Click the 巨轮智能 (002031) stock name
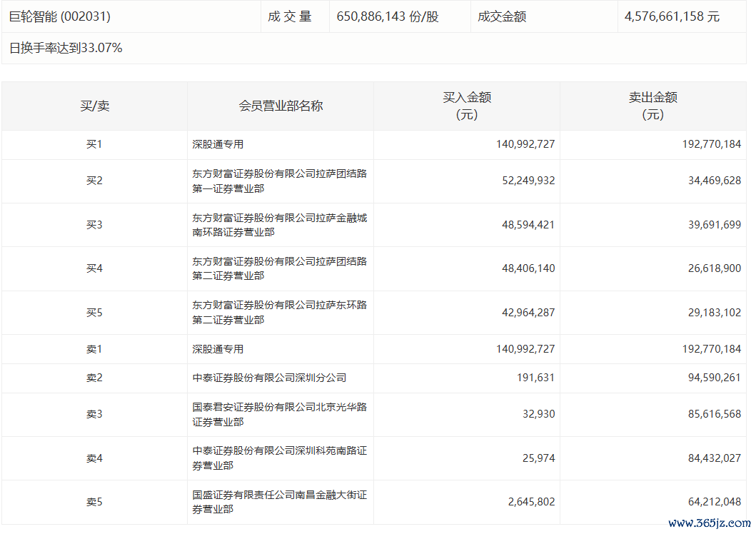The width and height of the screenshot is (756, 534). point(60,16)
